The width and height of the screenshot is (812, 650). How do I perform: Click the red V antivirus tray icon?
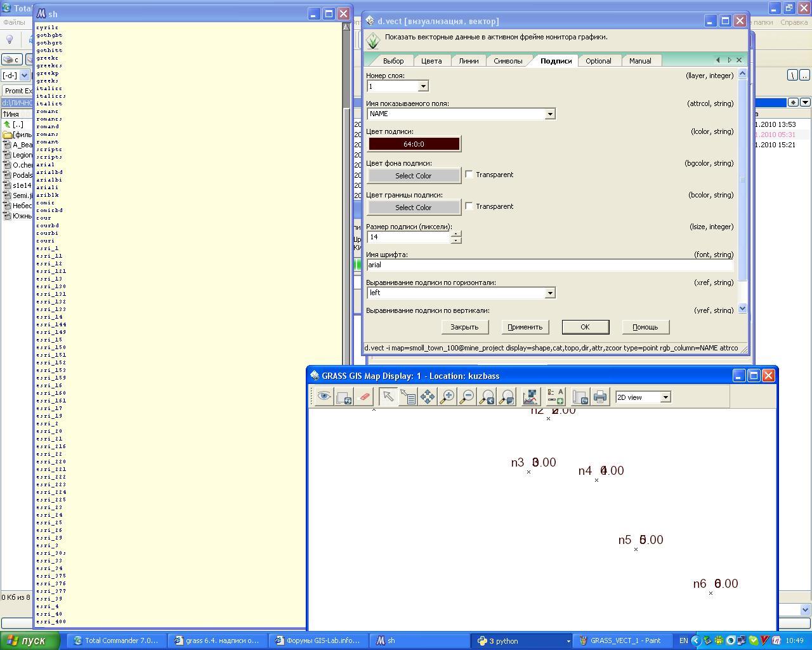click(765, 640)
